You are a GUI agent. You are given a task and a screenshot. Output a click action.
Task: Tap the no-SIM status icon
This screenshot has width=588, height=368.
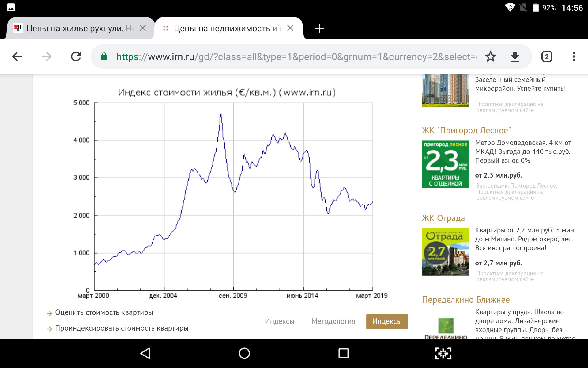coord(523,7)
